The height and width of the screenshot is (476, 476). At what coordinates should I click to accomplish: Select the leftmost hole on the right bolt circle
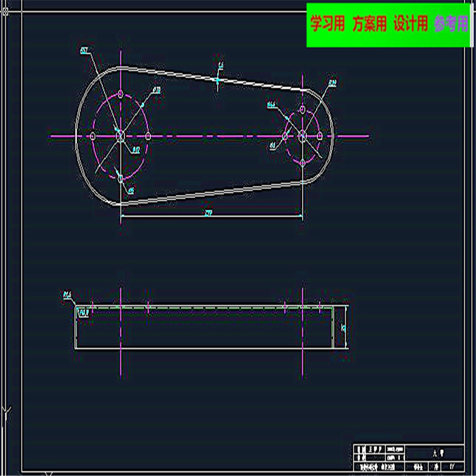click(285, 136)
